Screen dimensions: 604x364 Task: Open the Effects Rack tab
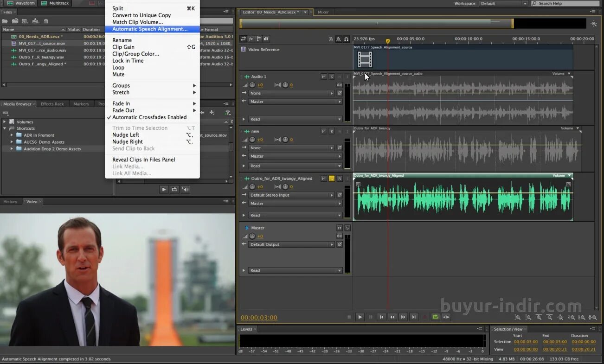(52, 104)
